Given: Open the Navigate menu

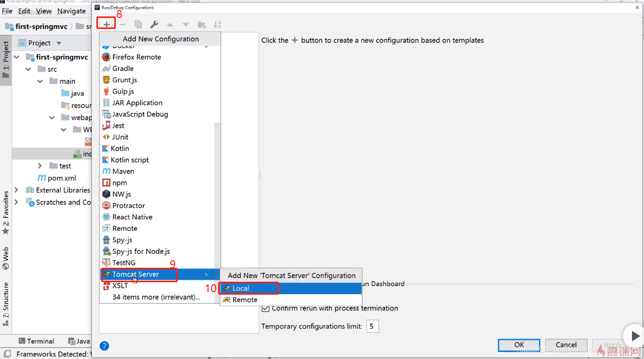Looking at the screenshot, I should [x=71, y=11].
